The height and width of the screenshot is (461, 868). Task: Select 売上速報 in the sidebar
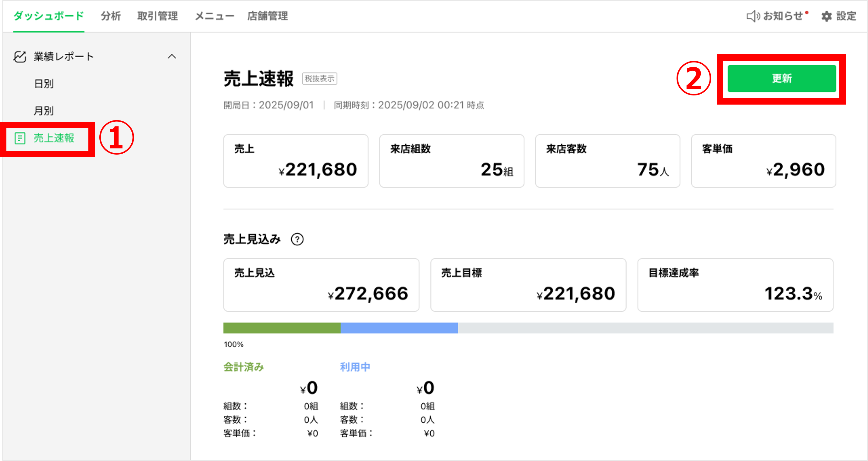pyautogui.click(x=54, y=138)
